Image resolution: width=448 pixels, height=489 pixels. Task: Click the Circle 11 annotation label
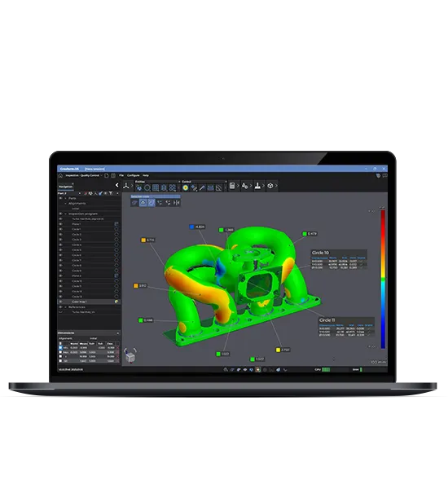click(x=327, y=320)
